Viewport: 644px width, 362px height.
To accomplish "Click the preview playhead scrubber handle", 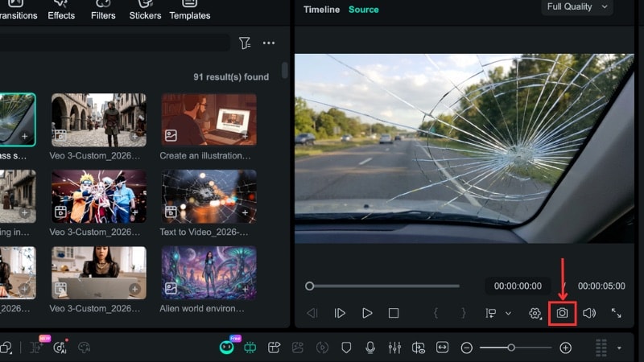I will (310, 286).
